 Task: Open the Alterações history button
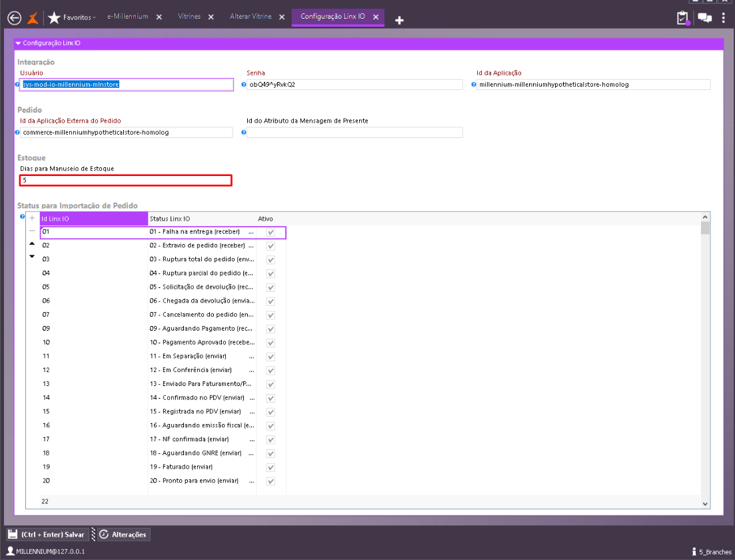tap(124, 535)
